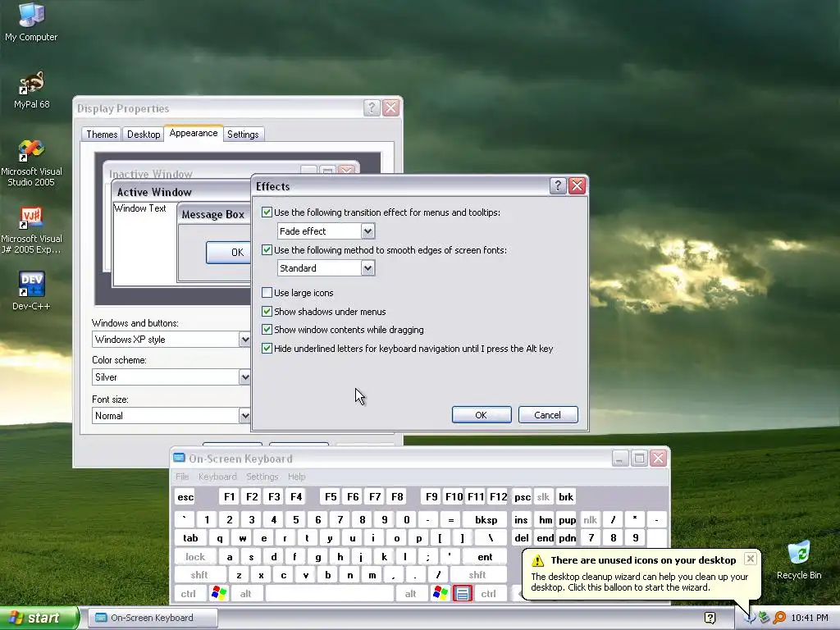Image resolution: width=840 pixels, height=630 pixels.
Task: Click the right Windows logo key on keyboard
Action: click(441, 593)
